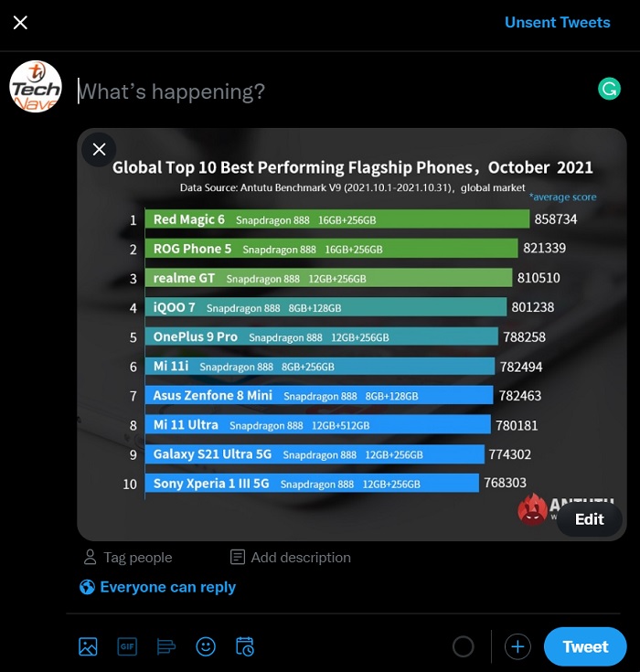Click the schedule tweet calendar icon

(245, 646)
